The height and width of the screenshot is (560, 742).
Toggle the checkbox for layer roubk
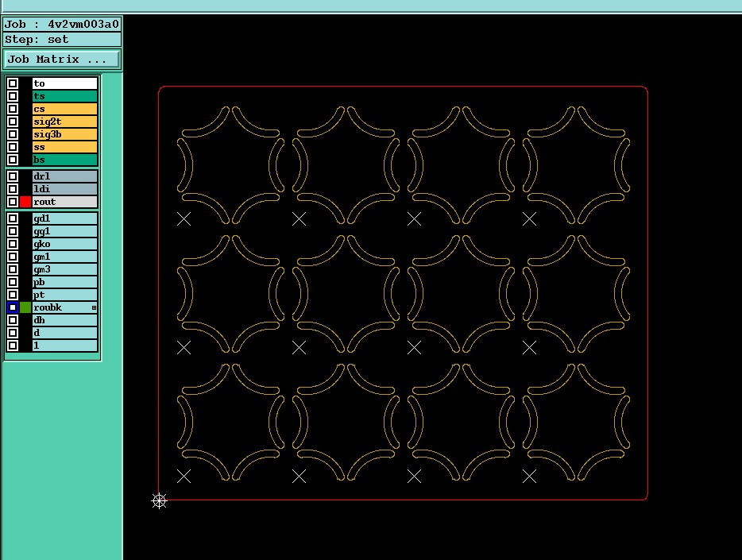(x=13, y=307)
